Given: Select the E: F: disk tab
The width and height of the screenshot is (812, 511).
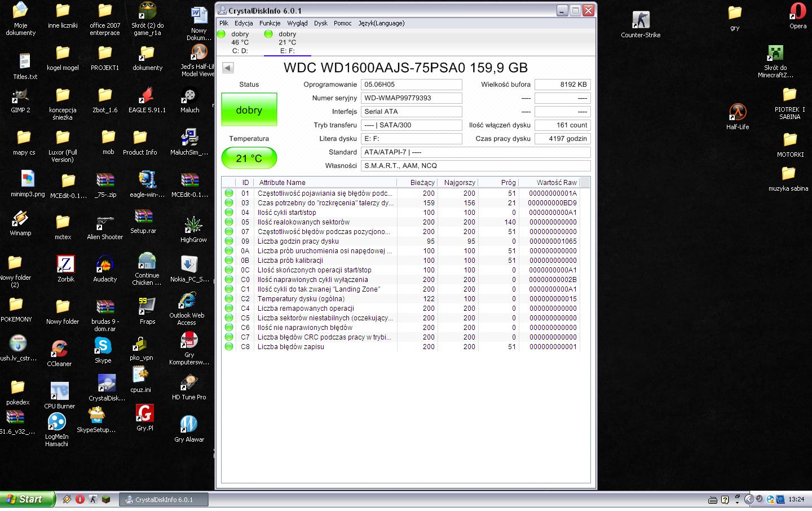Looking at the screenshot, I should tap(287, 42).
